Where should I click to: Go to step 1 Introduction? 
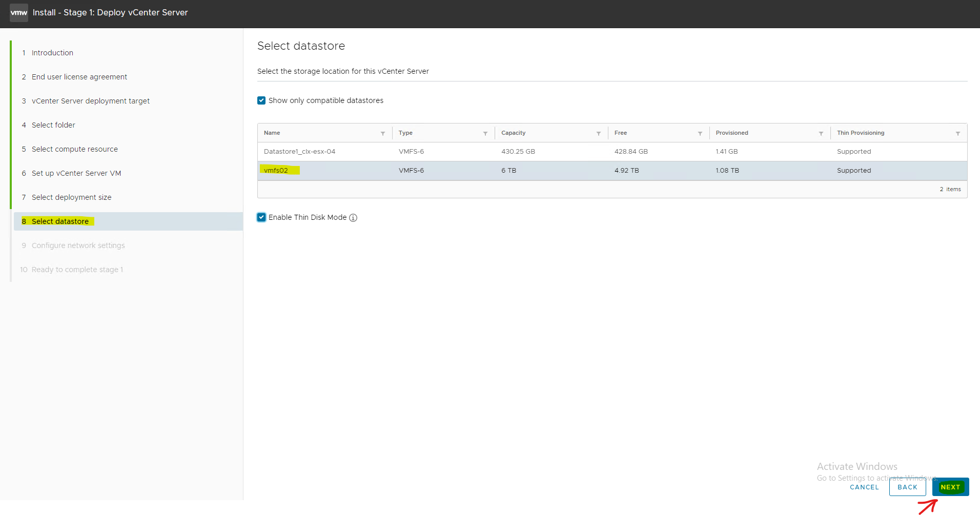(x=52, y=53)
